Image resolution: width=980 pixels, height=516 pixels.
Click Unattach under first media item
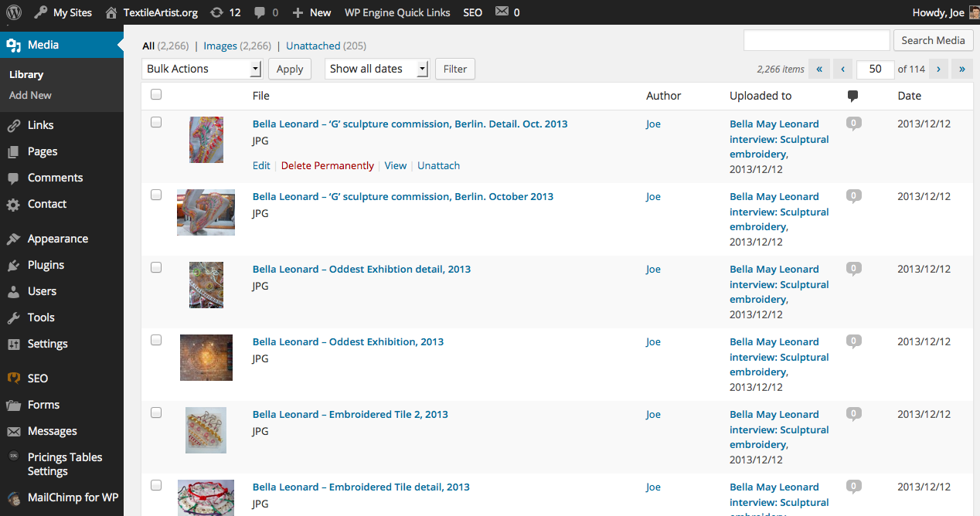click(x=438, y=165)
